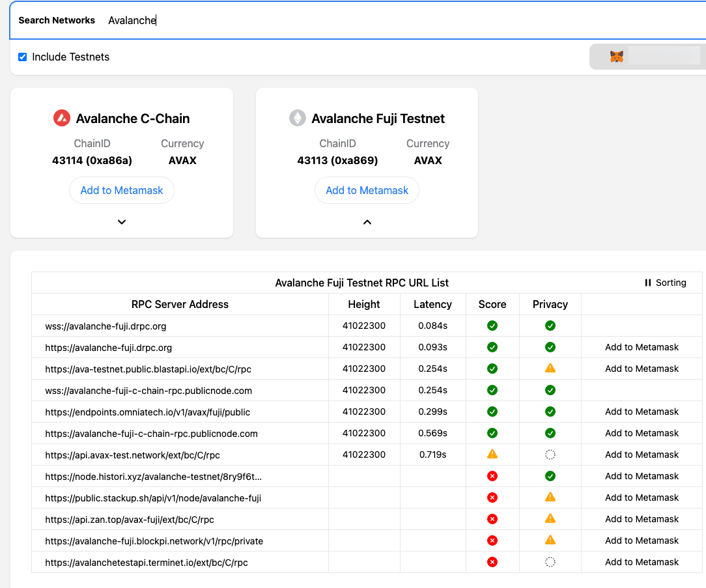Click privacy warning for blockpi.network row
The width and height of the screenshot is (706, 588).
pyautogui.click(x=550, y=540)
